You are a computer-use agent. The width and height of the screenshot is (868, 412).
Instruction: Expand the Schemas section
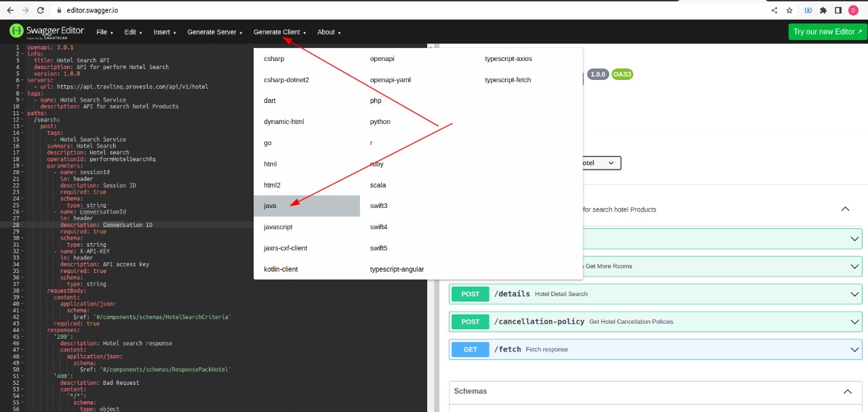coord(847,391)
